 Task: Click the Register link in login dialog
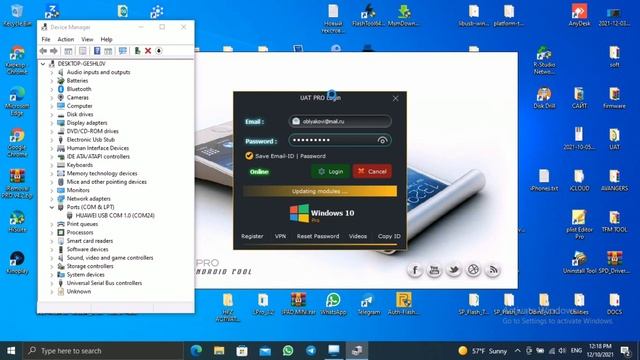pyautogui.click(x=252, y=236)
